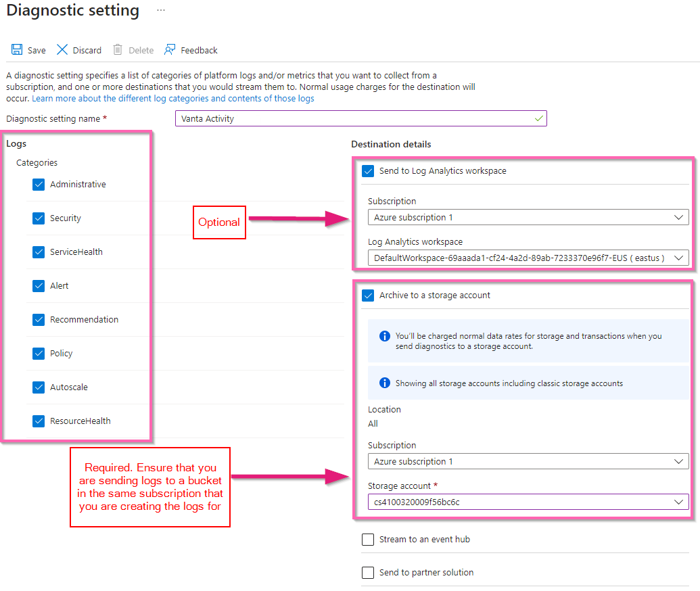The width and height of the screenshot is (700, 591).
Task: Click the Discard button label
Action: pos(87,51)
